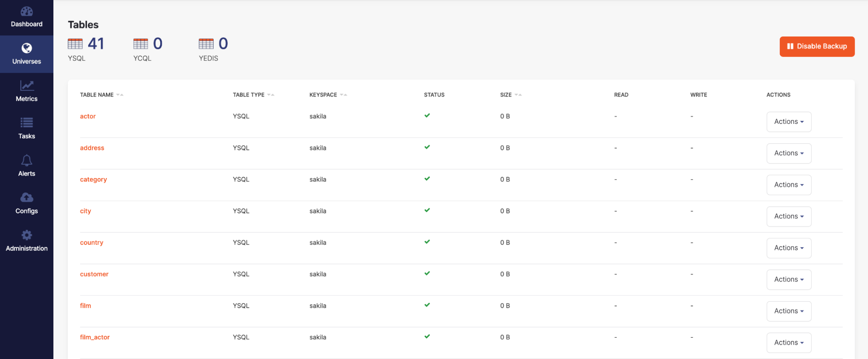Screen dimensions: 868x359
Task: Open Actions dropdown for film_actor table
Action: 789,342
